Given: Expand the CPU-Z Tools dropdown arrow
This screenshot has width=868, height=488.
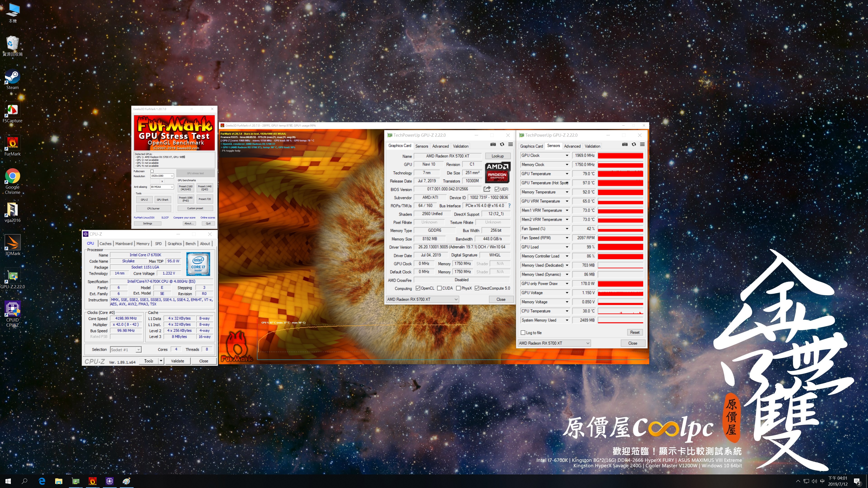Looking at the screenshot, I should (161, 361).
